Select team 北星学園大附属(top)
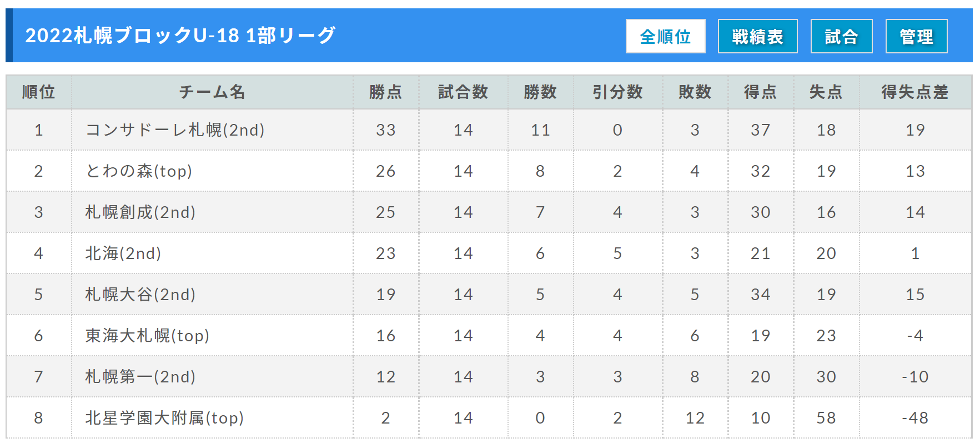The image size is (980, 443). point(164,418)
